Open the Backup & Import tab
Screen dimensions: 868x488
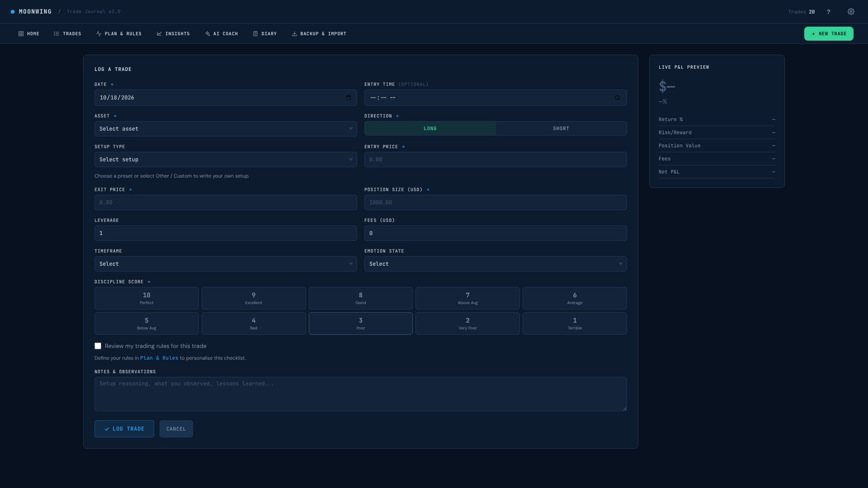(x=319, y=34)
